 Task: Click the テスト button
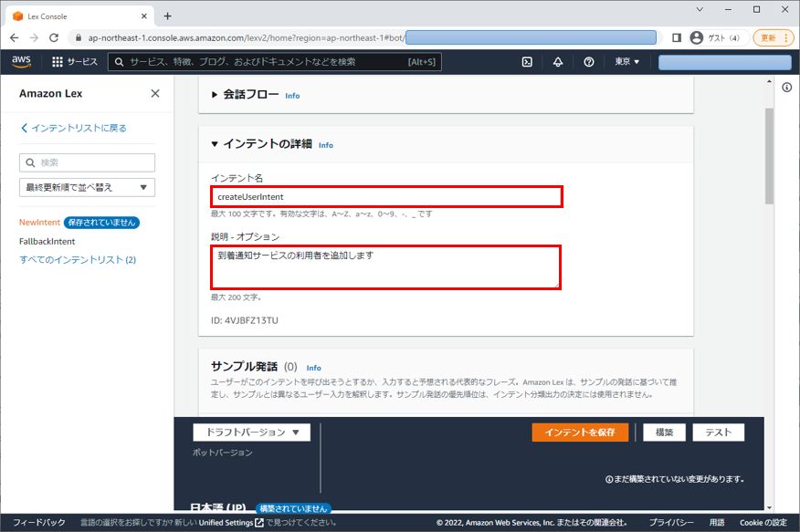click(719, 433)
